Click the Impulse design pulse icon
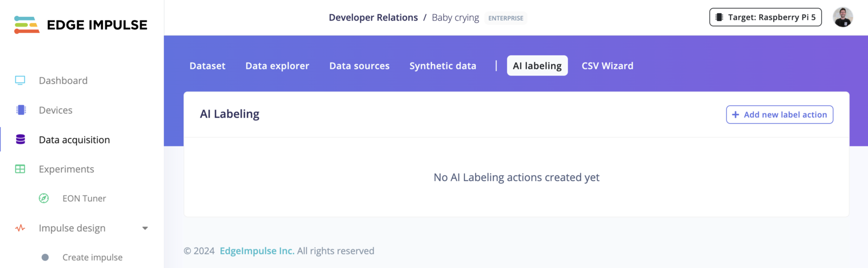This screenshot has width=868, height=268. [x=20, y=228]
